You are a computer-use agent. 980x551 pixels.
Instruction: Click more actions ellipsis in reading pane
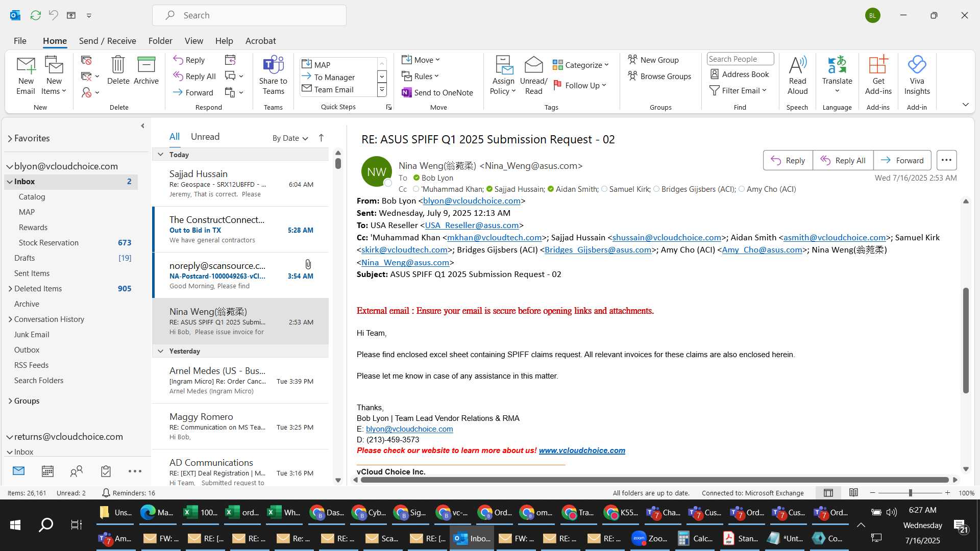click(x=946, y=160)
